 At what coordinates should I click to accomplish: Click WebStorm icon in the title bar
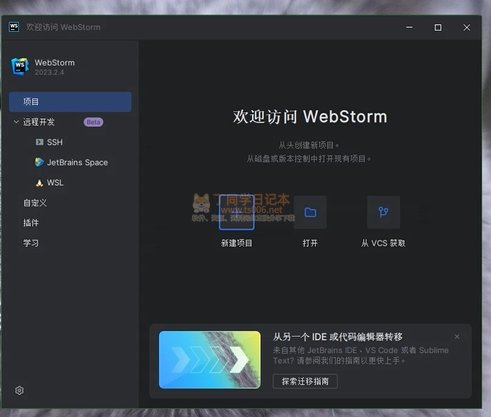[14, 27]
